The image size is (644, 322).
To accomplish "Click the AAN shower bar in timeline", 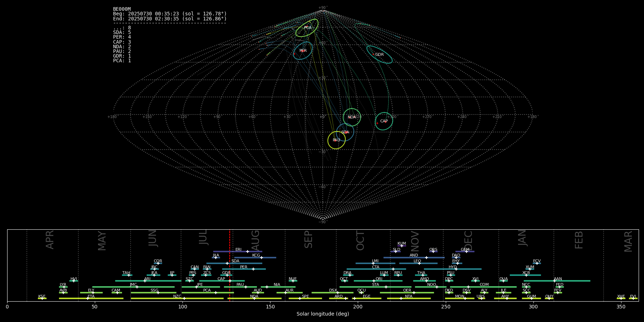I will 557,281.
